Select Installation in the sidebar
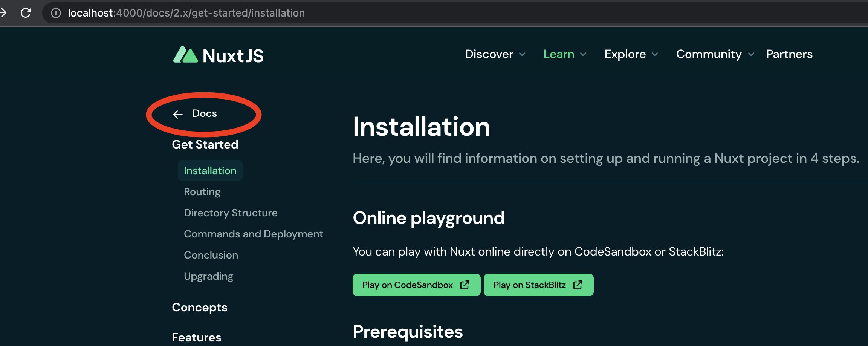Screen dimensions: 868x346 point(210,170)
